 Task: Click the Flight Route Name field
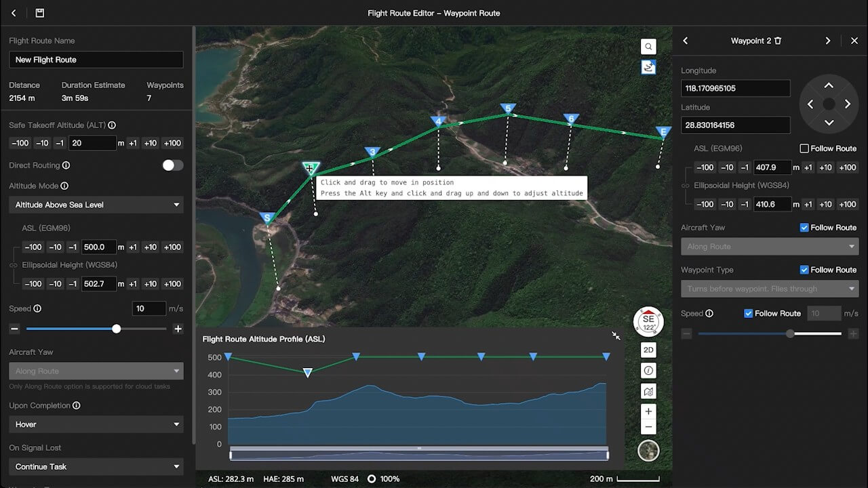tap(96, 60)
